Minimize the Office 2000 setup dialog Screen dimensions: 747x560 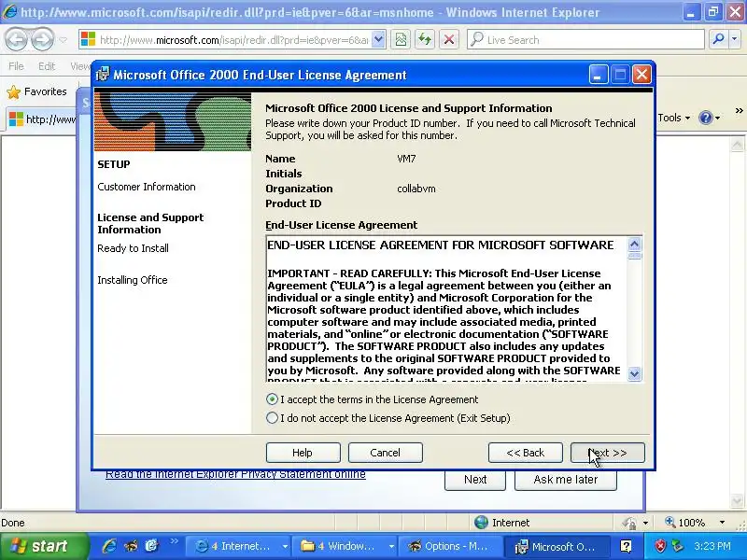point(599,75)
